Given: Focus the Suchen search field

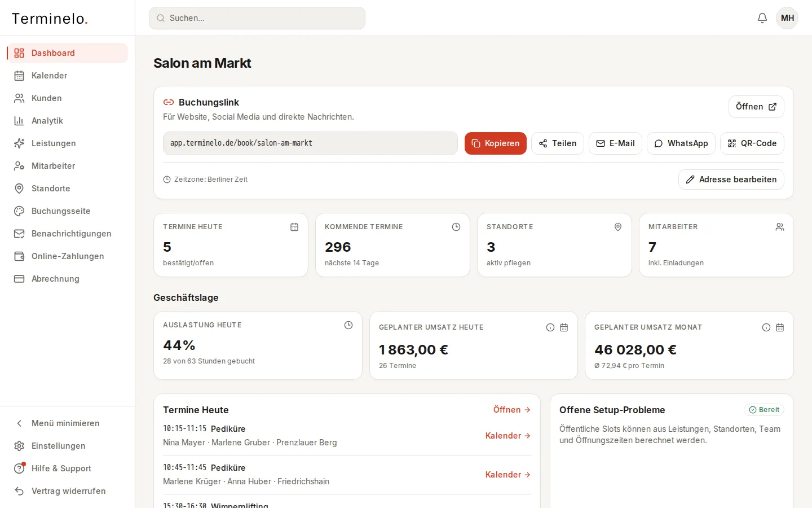Looking at the screenshot, I should 257,18.
